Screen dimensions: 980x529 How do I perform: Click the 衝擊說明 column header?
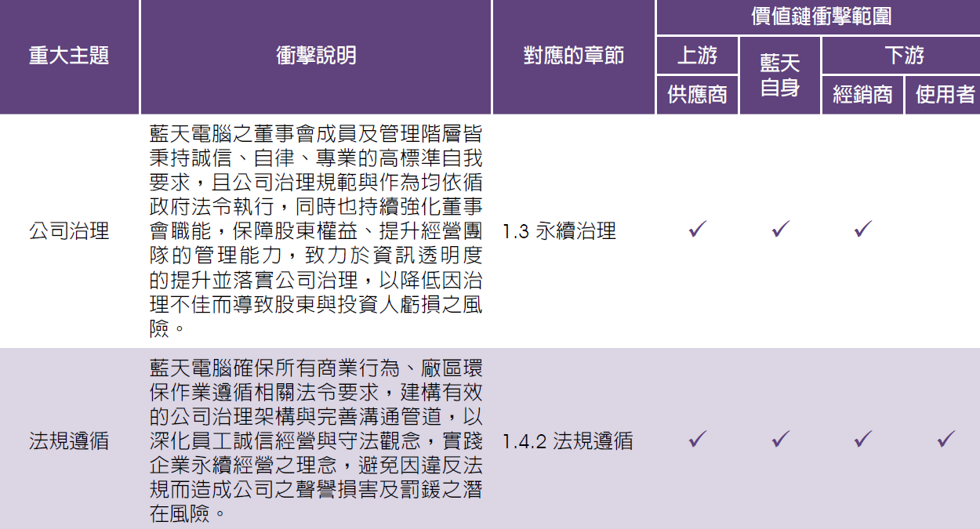coord(316,56)
